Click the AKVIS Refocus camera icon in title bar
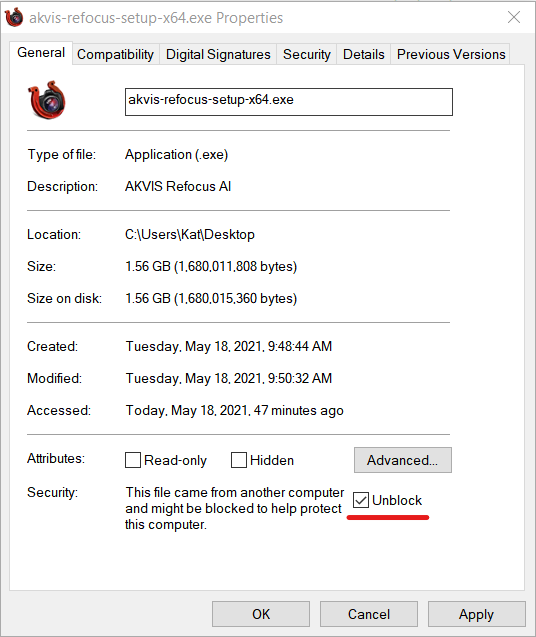 point(14,17)
